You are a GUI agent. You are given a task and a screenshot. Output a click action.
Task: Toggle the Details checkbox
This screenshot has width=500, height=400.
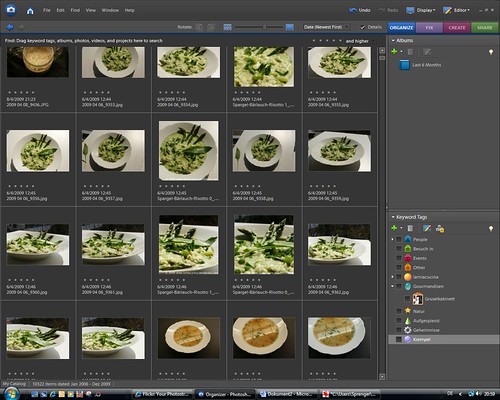pyautogui.click(x=363, y=27)
